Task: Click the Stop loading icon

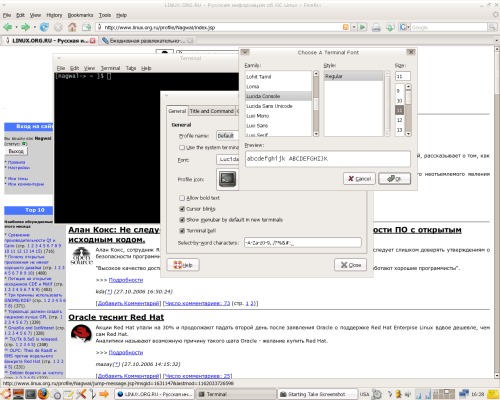Action: click(58, 27)
